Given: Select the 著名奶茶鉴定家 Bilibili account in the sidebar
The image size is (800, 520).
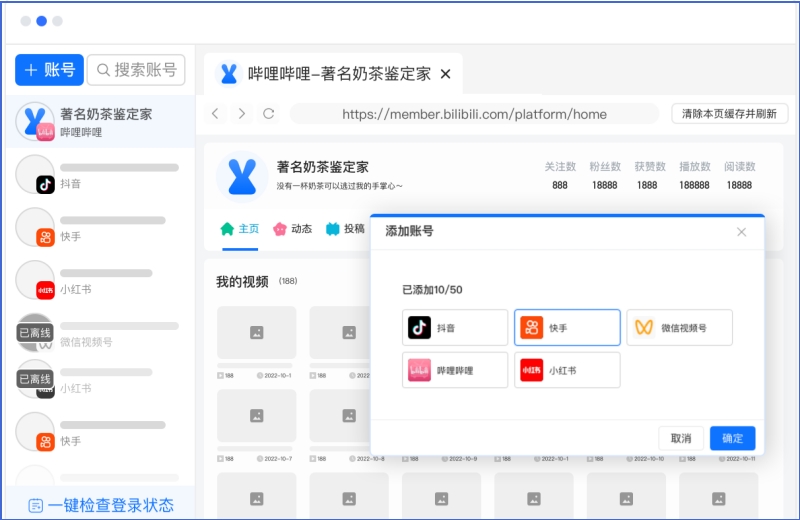Looking at the screenshot, I should 101,121.
